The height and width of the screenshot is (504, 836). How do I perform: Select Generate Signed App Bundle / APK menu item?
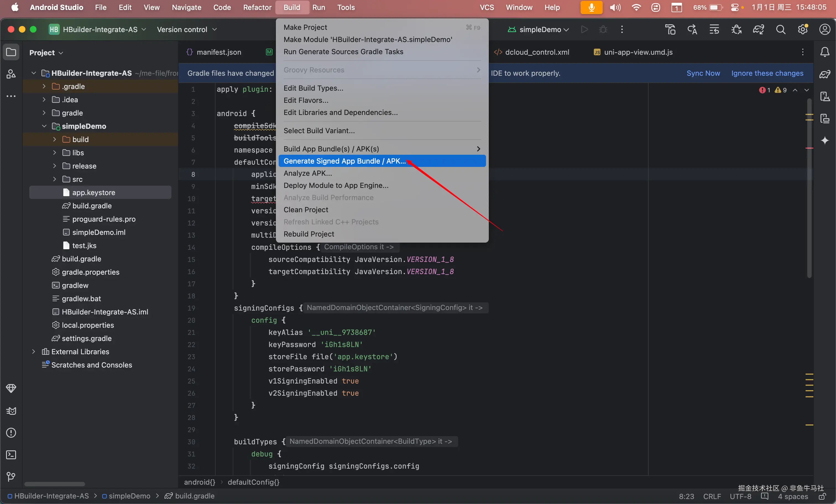click(x=344, y=161)
